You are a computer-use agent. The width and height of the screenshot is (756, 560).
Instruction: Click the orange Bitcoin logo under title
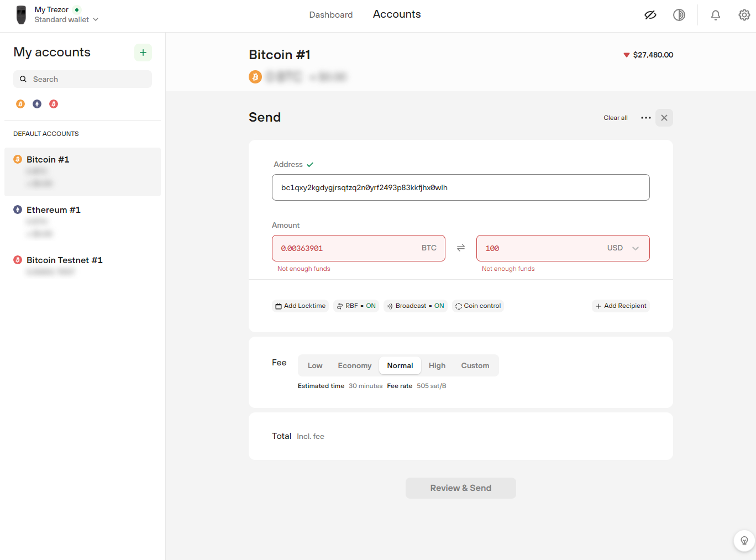pyautogui.click(x=255, y=77)
